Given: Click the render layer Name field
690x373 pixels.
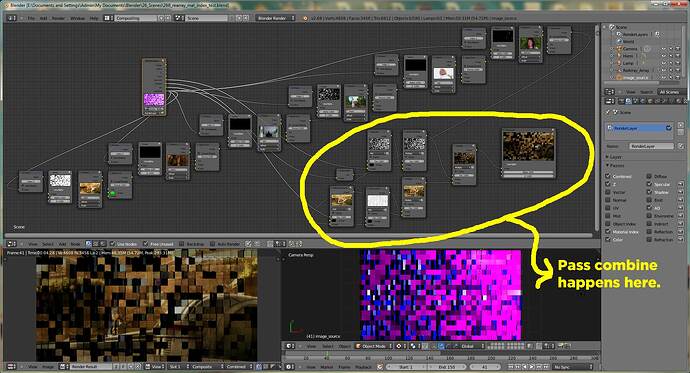Looking at the screenshot, I should pyautogui.click(x=651, y=146).
